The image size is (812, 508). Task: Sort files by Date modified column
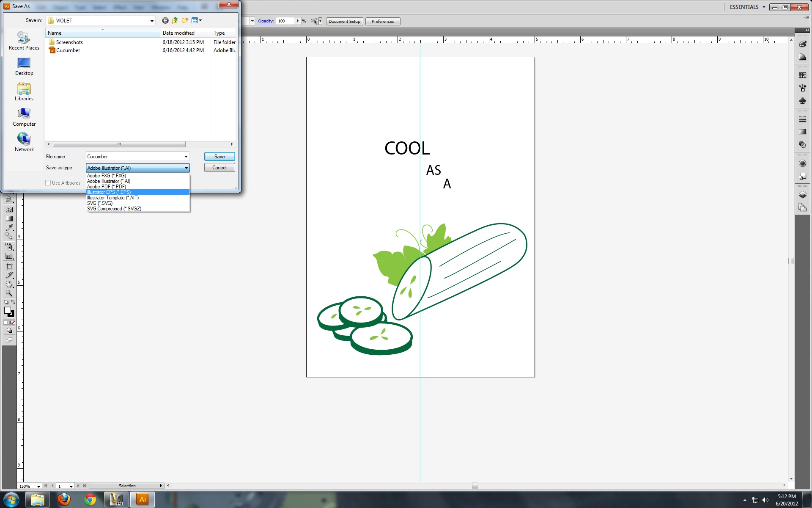coord(185,33)
